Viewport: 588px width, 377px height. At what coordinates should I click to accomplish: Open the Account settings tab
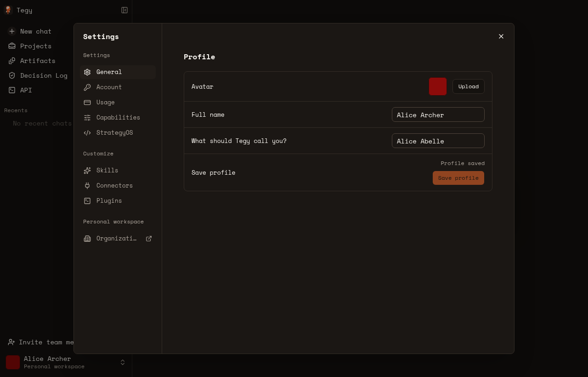click(x=118, y=87)
